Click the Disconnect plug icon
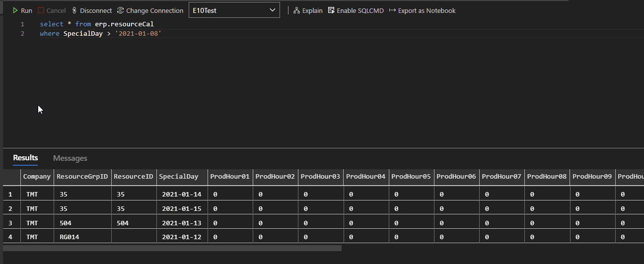 74,10
